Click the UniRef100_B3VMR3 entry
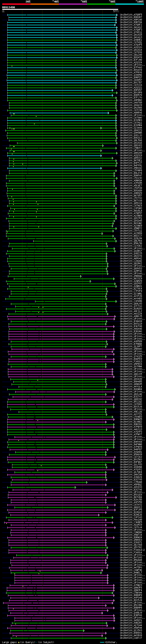 (x=131, y=120)
